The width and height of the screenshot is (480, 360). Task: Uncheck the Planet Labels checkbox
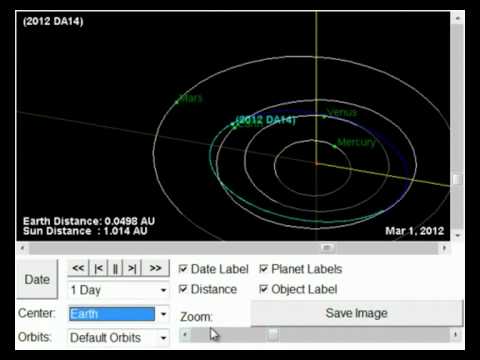[263, 269]
